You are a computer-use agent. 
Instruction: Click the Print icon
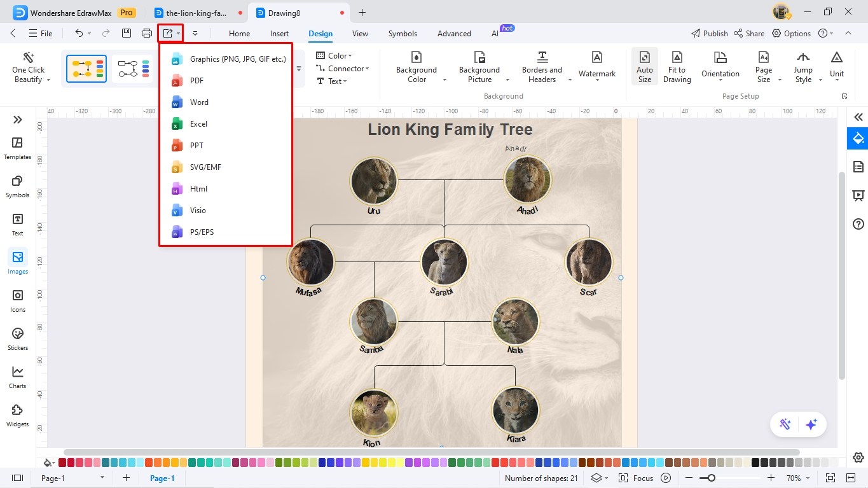coord(147,33)
